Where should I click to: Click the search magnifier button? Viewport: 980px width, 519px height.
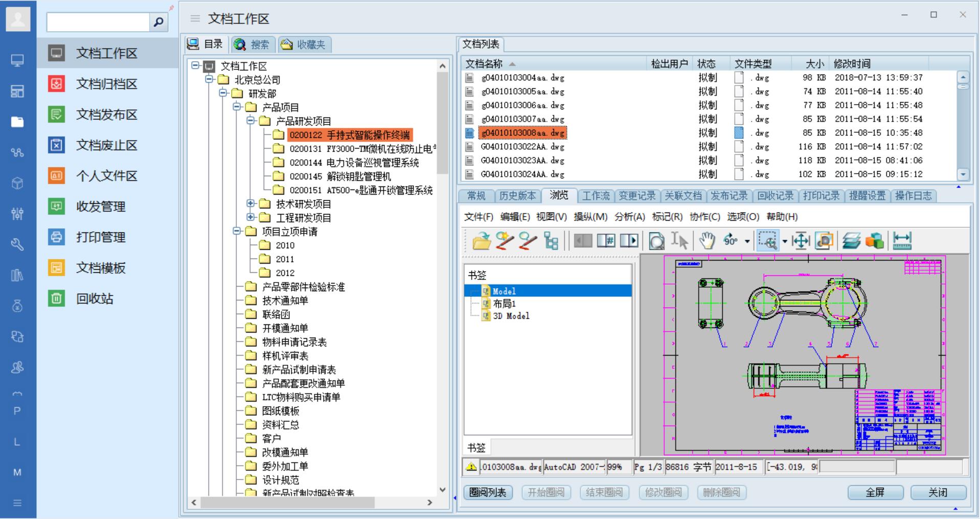pos(158,22)
